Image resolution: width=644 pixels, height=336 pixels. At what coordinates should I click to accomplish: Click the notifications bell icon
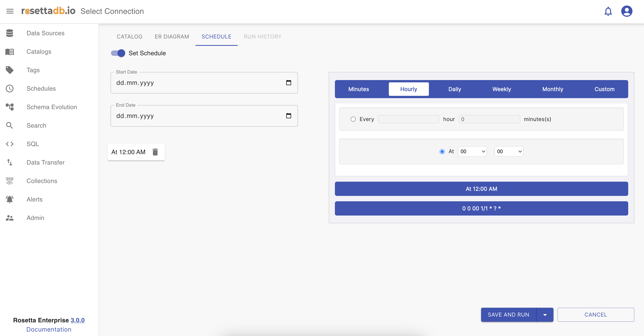(x=608, y=11)
